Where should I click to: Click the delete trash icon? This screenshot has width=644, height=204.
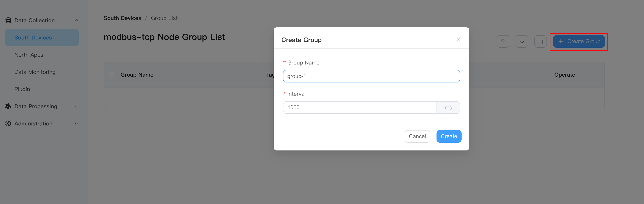[x=540, y=41]
